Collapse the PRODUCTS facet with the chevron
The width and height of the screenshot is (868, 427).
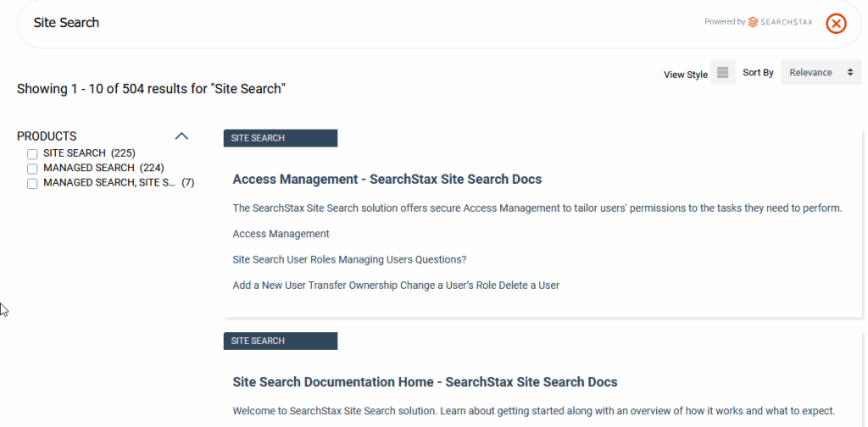(181, 136)
